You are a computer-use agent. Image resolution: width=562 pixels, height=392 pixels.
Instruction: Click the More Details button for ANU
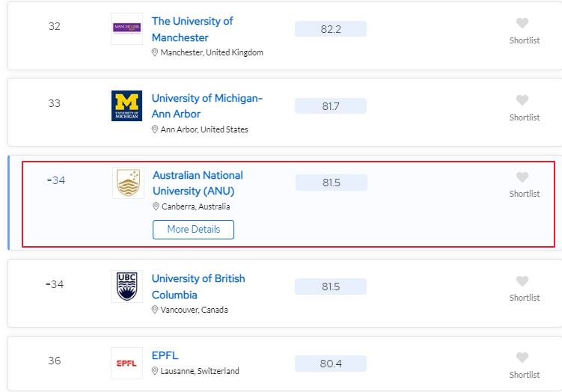coord(193,230)
